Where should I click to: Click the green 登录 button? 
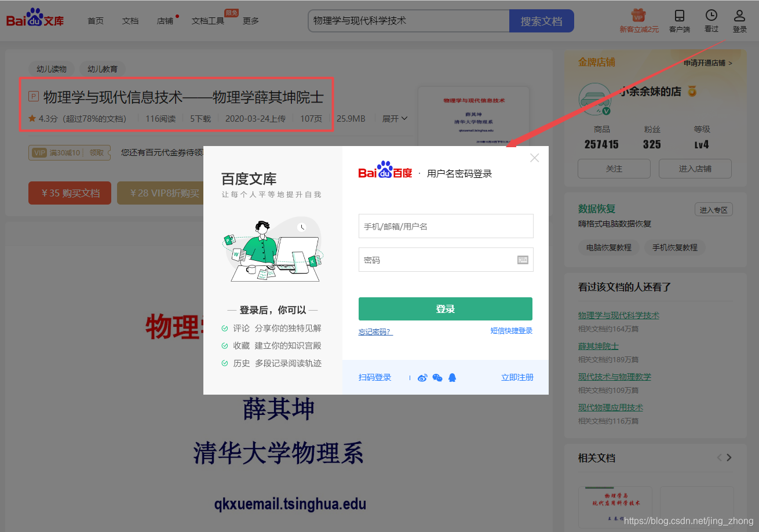[x=446, y=309]
